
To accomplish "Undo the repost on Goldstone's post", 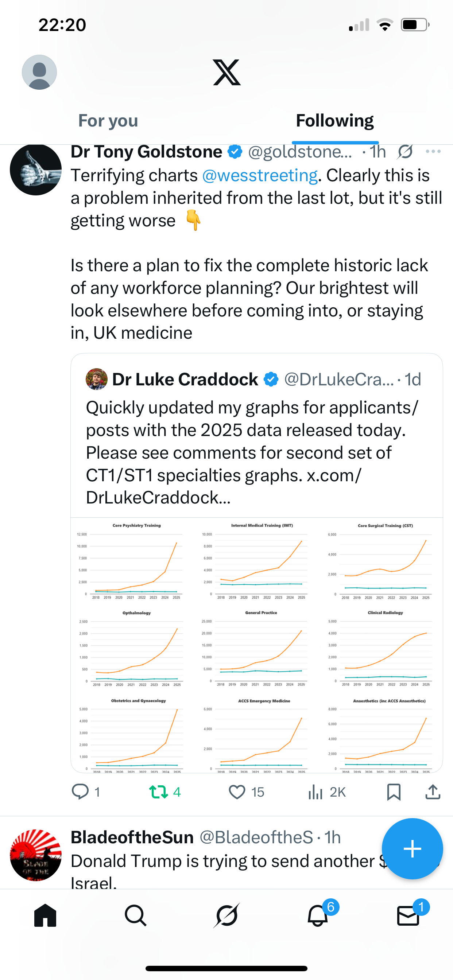I will [158, 792].
